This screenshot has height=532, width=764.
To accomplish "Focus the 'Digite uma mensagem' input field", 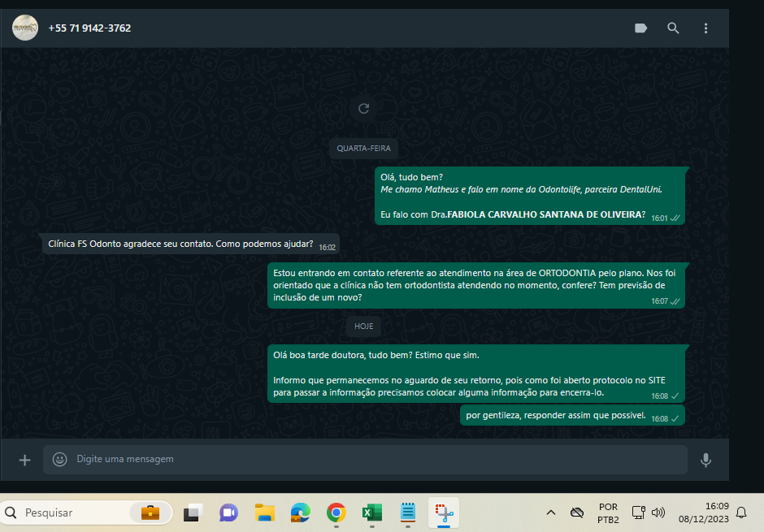I will 365,460.
